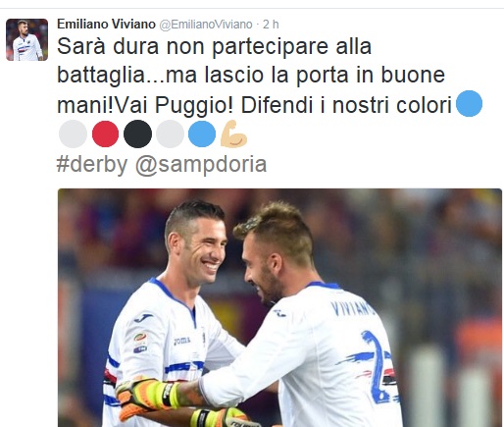Image resolution: width=504 pixels, height=427 pixels.
Task: Click the blue circle emoji beside biceps
Action: [202, 133]
